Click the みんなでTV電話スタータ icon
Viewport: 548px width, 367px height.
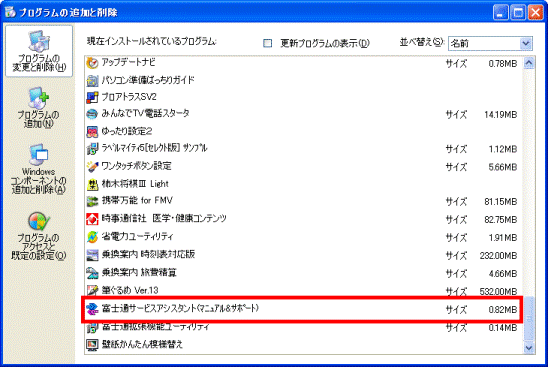coord(92,114)
